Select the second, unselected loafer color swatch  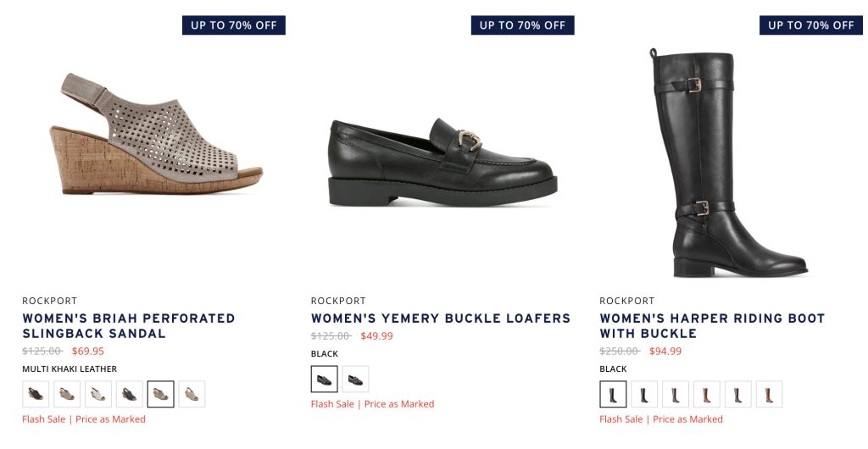pyautogui.click(x=355, y=379)
